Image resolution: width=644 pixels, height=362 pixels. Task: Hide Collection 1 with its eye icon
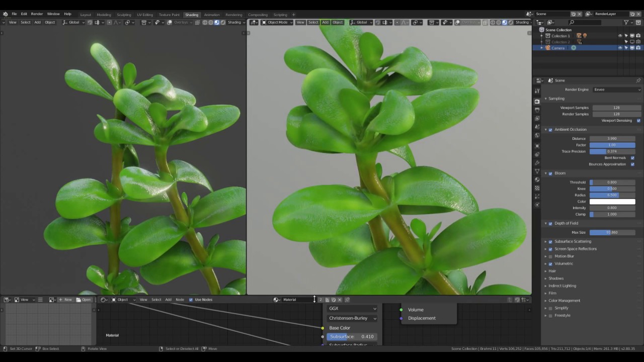620,36
